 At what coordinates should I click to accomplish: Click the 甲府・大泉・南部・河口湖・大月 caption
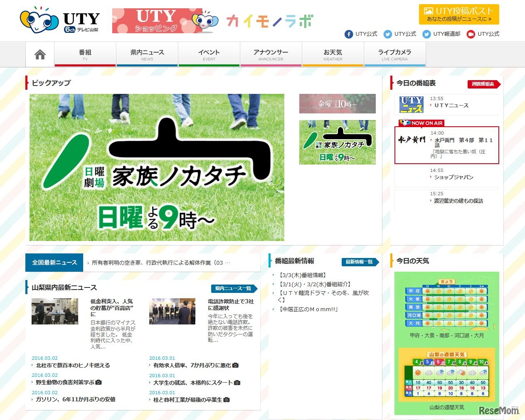(446, 335)
